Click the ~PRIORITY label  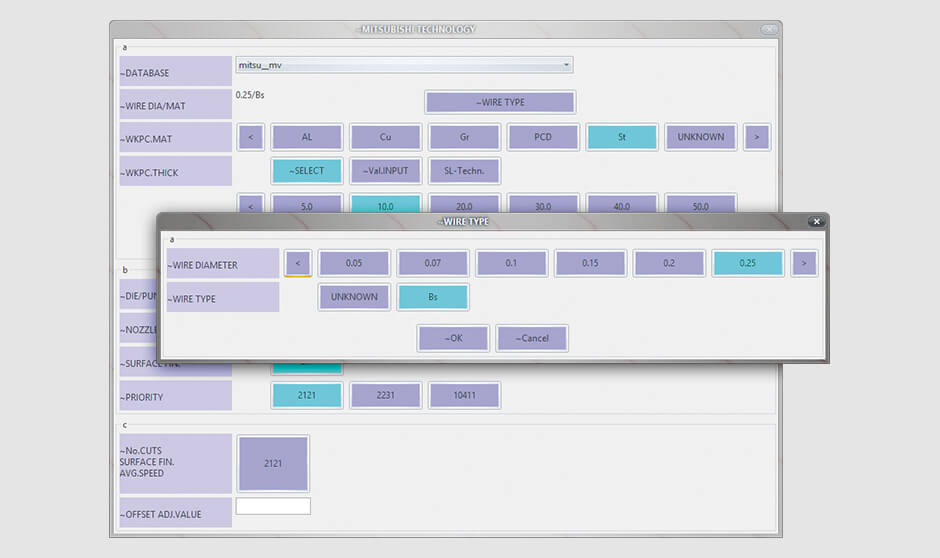pyautogui.click(x=176, y=396)
